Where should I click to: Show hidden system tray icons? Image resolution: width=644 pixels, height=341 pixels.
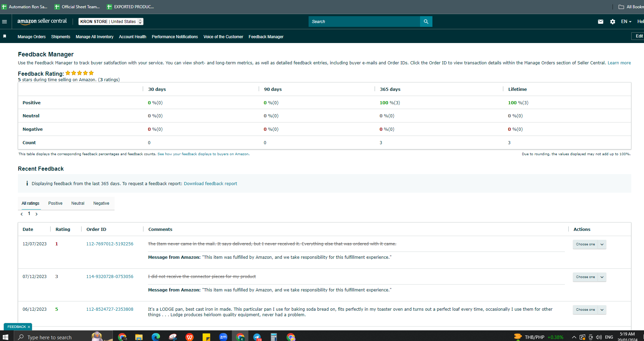[574, 337]
